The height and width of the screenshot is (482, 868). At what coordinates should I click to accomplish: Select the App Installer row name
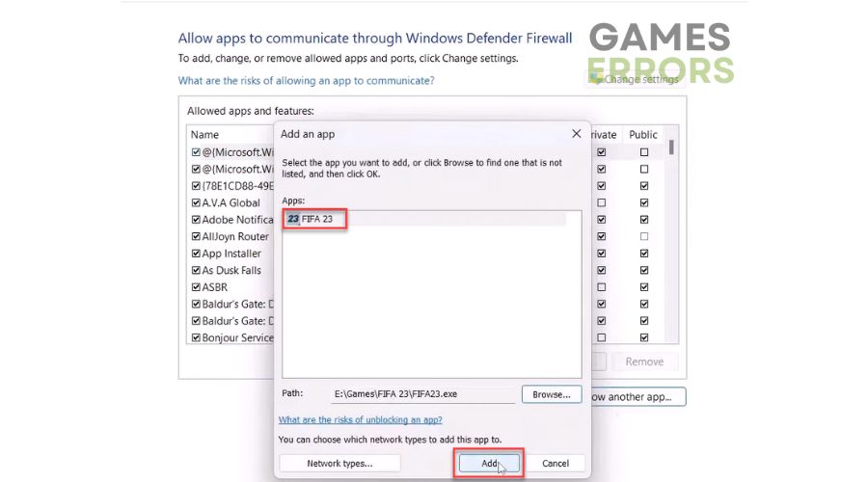231,254
